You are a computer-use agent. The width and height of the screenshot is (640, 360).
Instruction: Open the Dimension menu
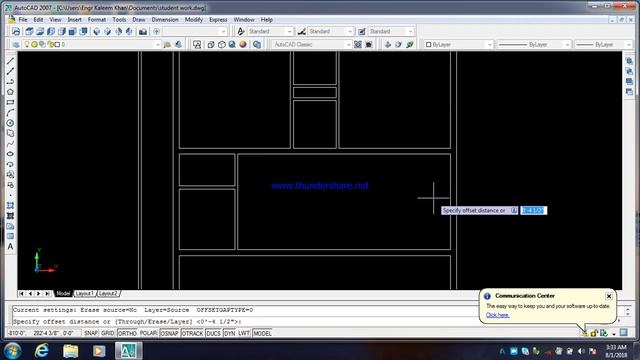pos(165,20)
